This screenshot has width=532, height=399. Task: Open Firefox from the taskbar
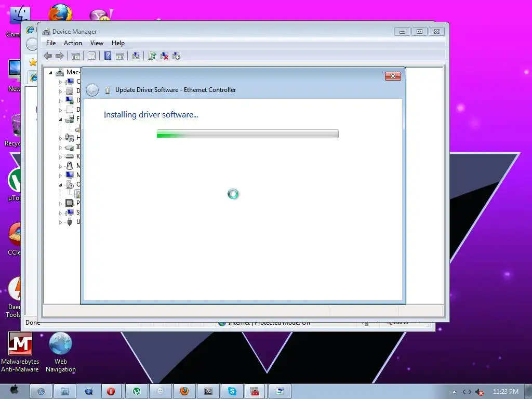click(184, 391)
